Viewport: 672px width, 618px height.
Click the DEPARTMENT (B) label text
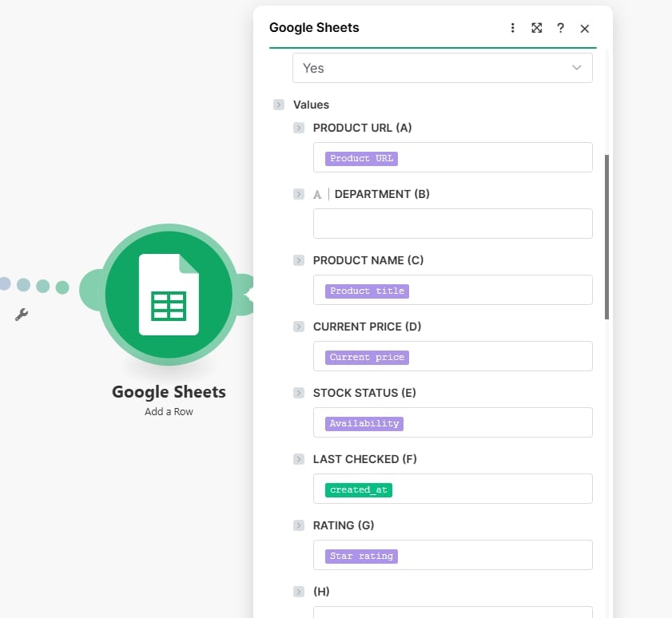click(x=382, y=194)
